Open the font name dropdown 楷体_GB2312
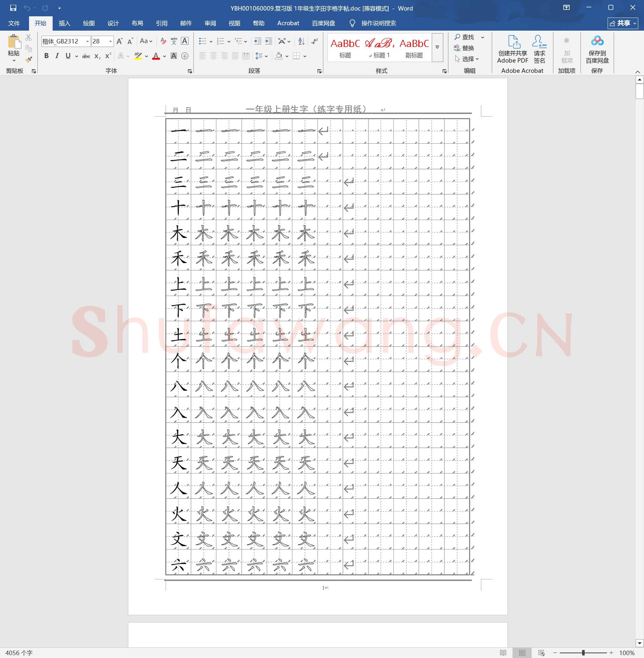This screenshot has height=658, width=644. click(87, 41)
